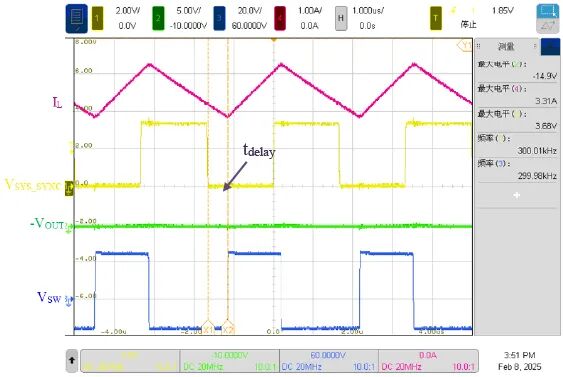Activate the blue zoom-box cursor icon
This screenshot has height=377, width=563.
click(548, 11)
